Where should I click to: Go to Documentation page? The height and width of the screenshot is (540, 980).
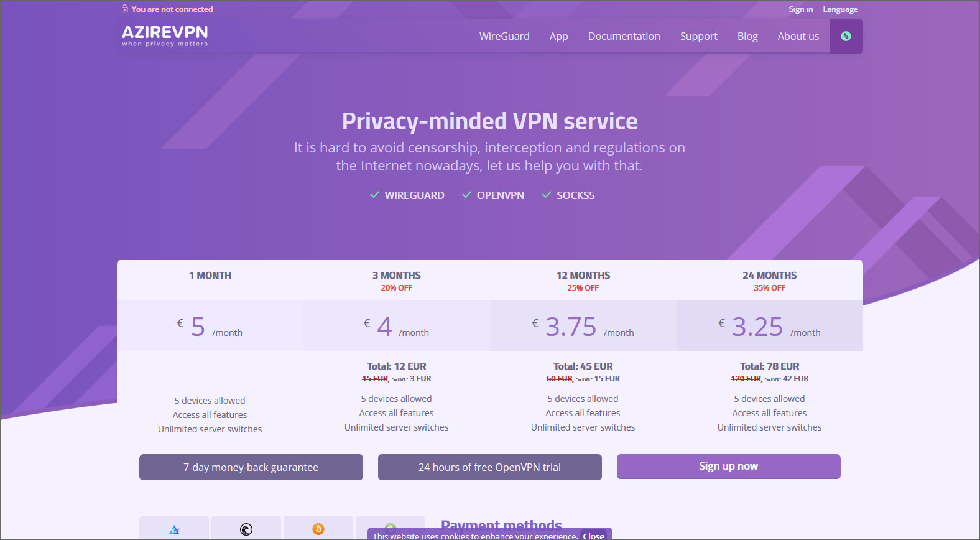click(x=624, y=36)
